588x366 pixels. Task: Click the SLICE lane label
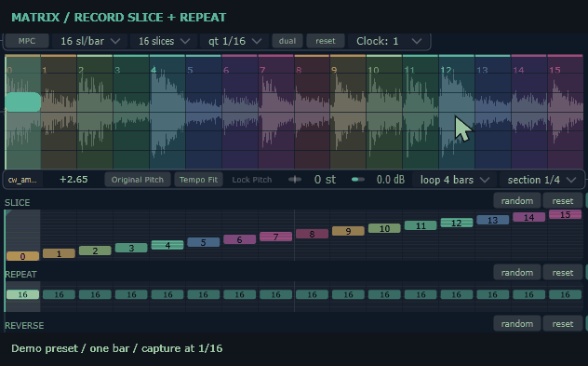18,203
